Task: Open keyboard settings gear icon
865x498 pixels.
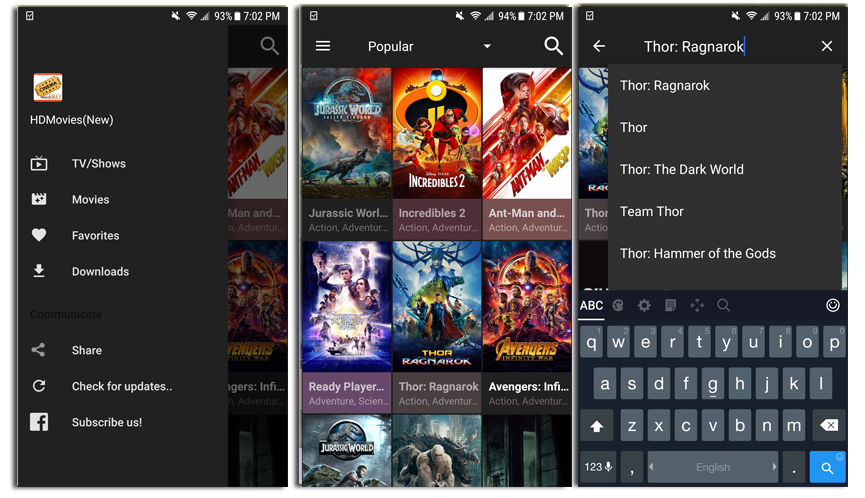Action: pyautogui.click(x=644, y=305)
